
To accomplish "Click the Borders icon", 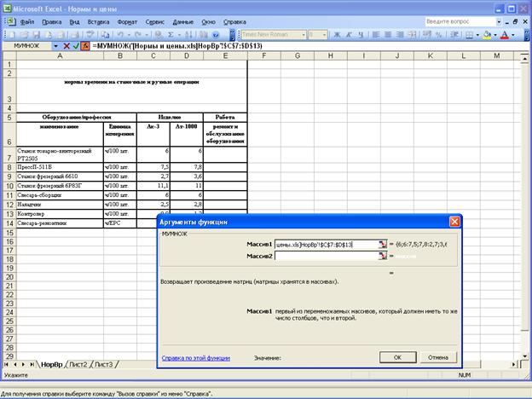I will 469,35.
